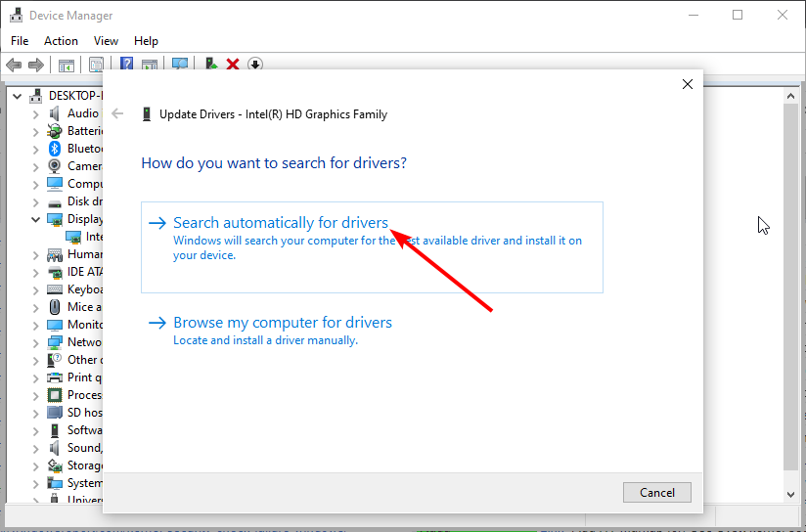Expand the Bluetooth node
Image resolution: width=806 pixels, height=532 pixels.
click(x=35, y=149)
